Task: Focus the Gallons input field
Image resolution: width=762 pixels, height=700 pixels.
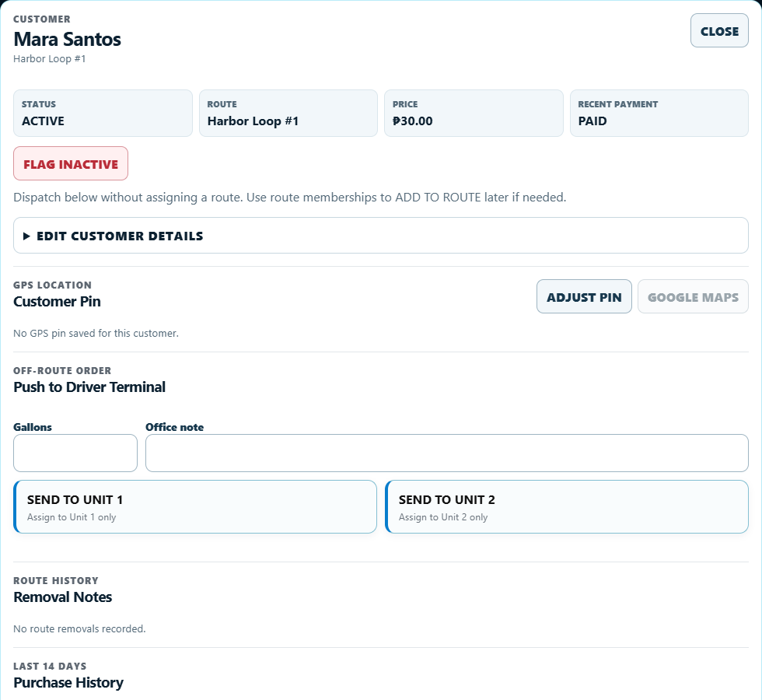Action: (75, 453)
